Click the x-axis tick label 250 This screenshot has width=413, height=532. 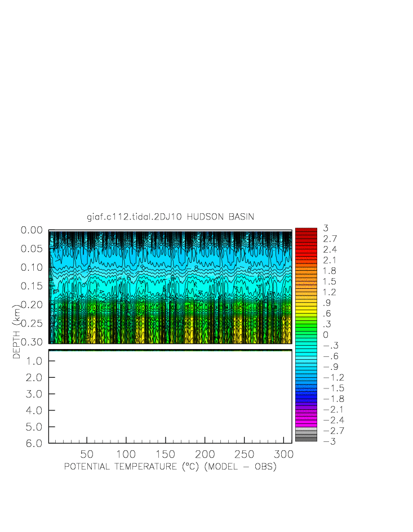[244, 454]
